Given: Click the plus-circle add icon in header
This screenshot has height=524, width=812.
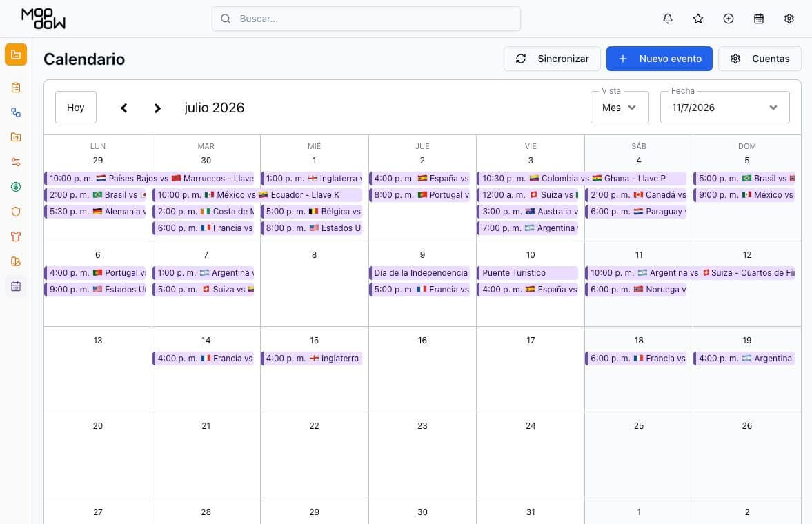Looking at the screenshot, I should [x=728, y=19].
